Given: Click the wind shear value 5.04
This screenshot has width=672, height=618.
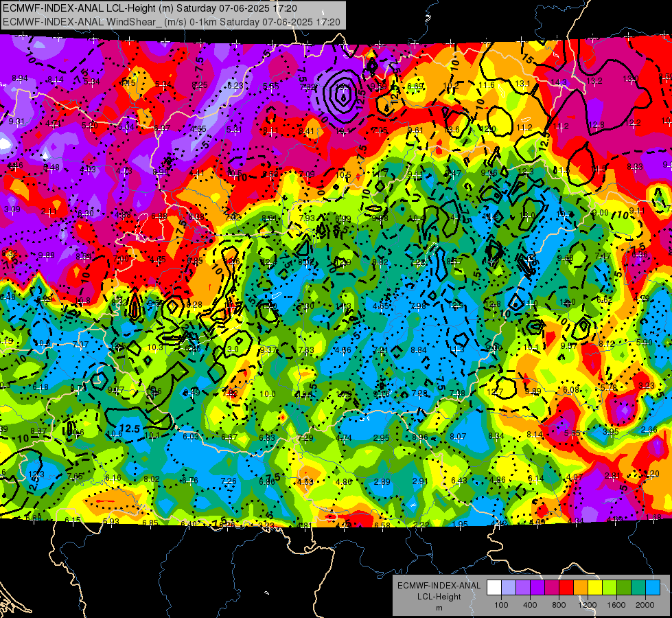Looking at the screenshot, I should click(x=126, y=126).
